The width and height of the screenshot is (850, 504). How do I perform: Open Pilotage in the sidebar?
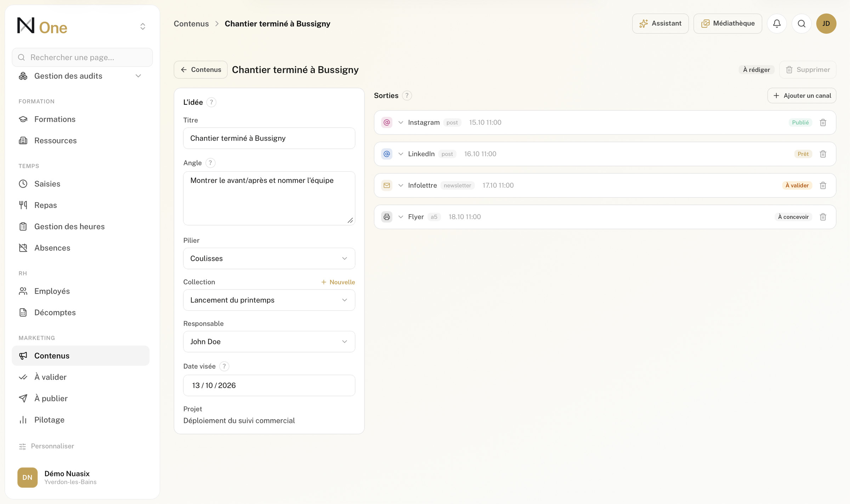tap(81, 420)
